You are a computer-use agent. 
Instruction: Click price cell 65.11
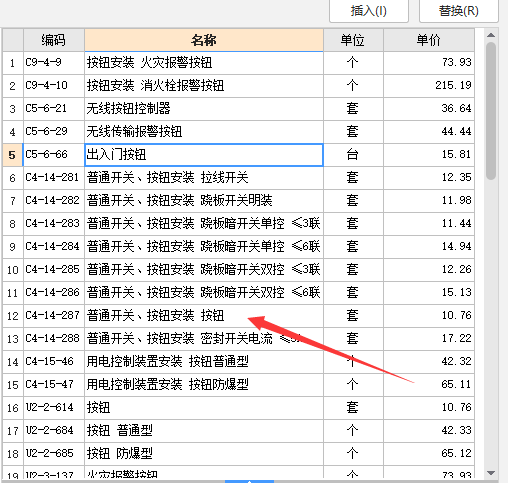point(429,385)
